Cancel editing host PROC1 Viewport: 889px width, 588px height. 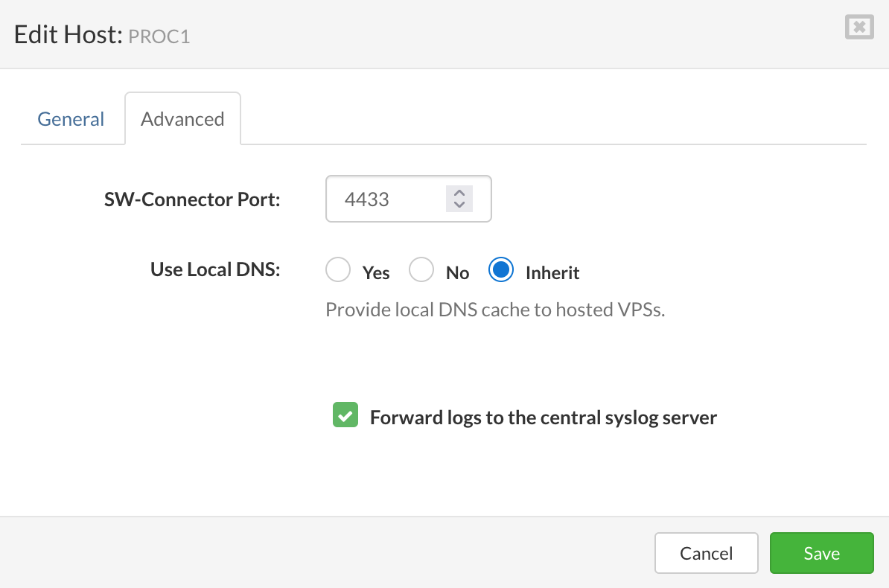(706, 553)
